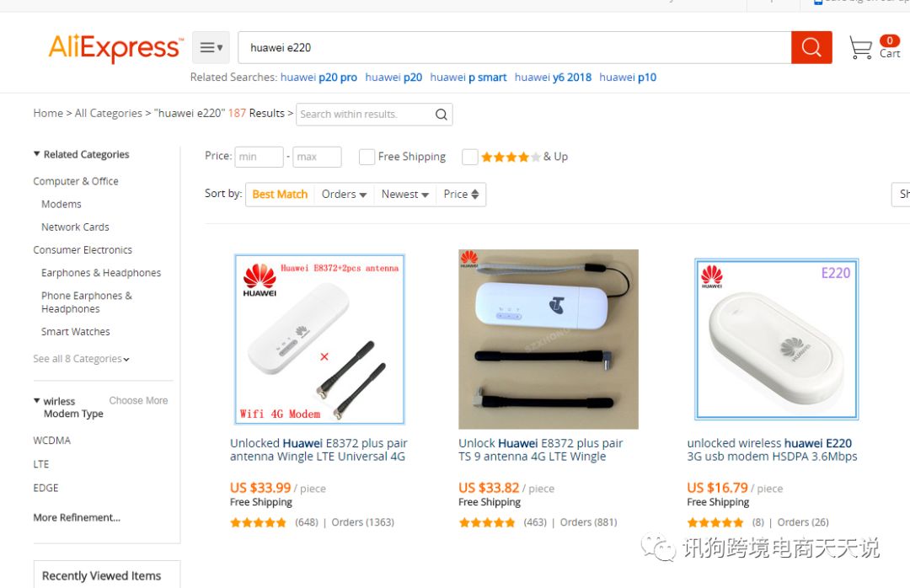The width and height of the screenshot is (910, 588).
Task: Click the More Refinement link
Action: [77, 517]
